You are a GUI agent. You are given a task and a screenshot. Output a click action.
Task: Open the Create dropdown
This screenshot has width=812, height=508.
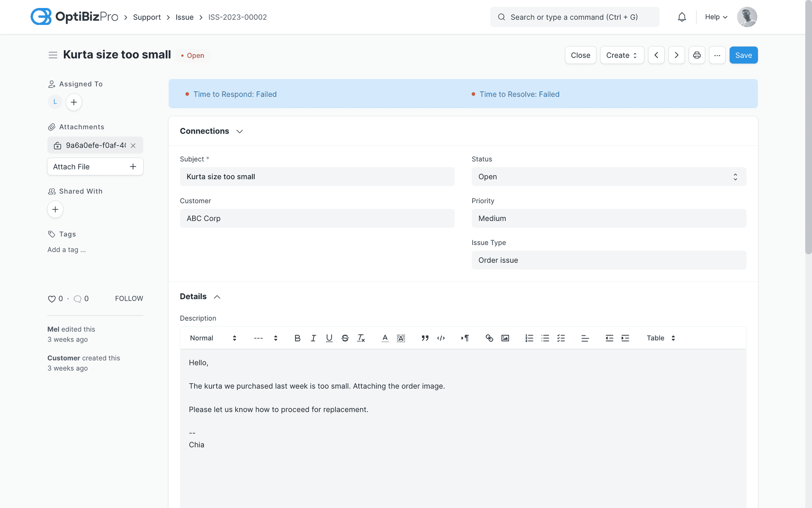622,55
